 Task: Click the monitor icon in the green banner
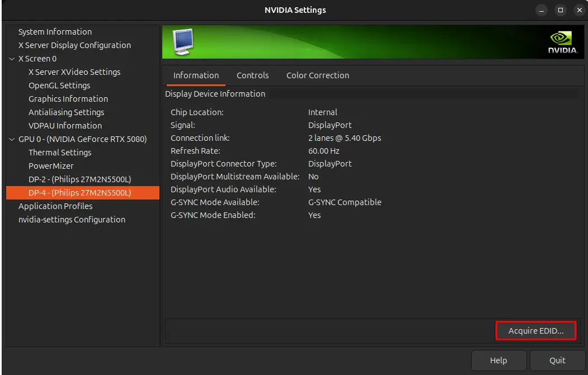pyautogui.click(x=183, y=41)
